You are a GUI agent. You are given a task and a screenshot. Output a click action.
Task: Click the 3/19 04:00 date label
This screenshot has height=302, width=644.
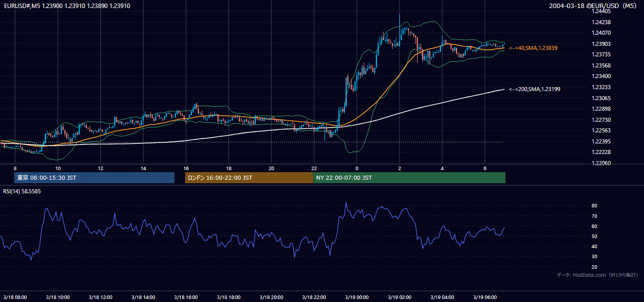442,297
